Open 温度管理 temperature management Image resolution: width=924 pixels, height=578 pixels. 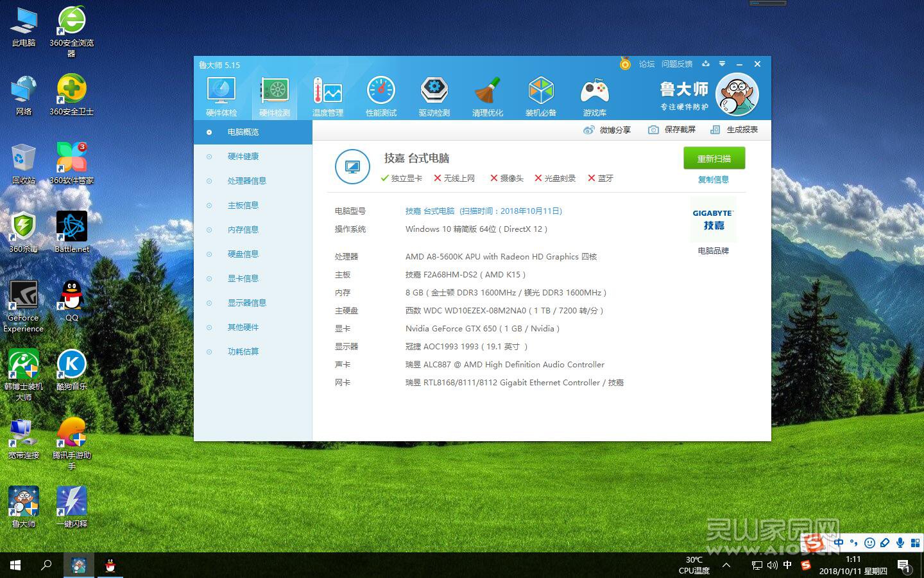point(328,97)
